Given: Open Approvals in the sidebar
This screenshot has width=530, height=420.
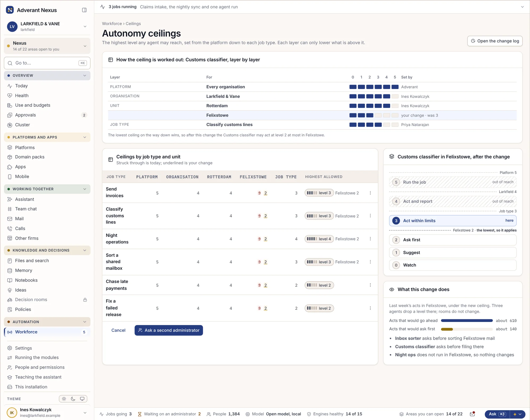Looking at the screenshot, I should pyautogui.click(x=47, y=115).
